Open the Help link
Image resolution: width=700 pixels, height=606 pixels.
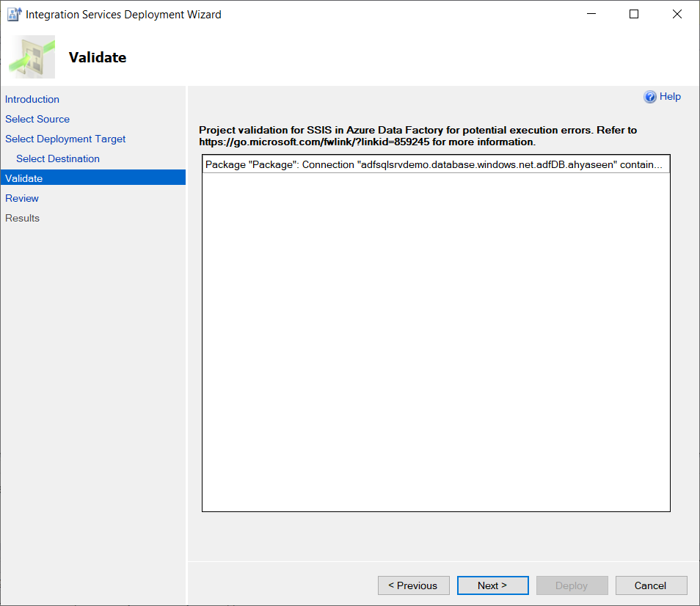tap(670, 96)
